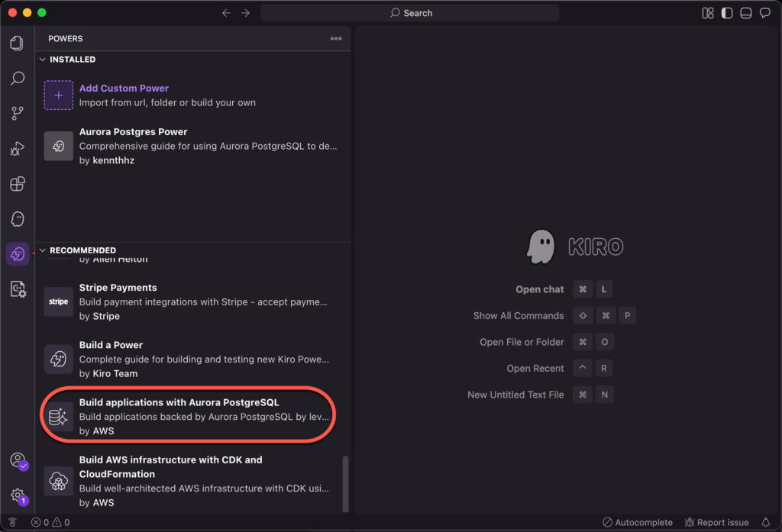Open the Accounts profile icon
This screenshot has height=532, width=782.
click(17, 460)
